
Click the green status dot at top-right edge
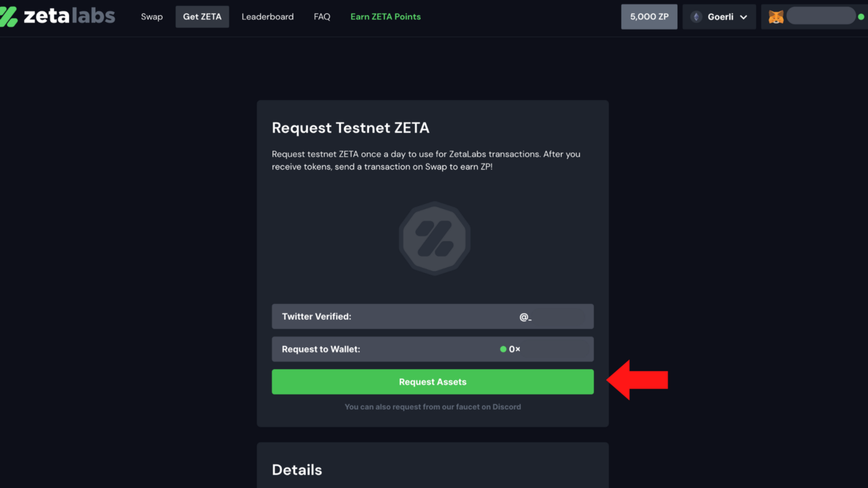click(x=861, y=17)
